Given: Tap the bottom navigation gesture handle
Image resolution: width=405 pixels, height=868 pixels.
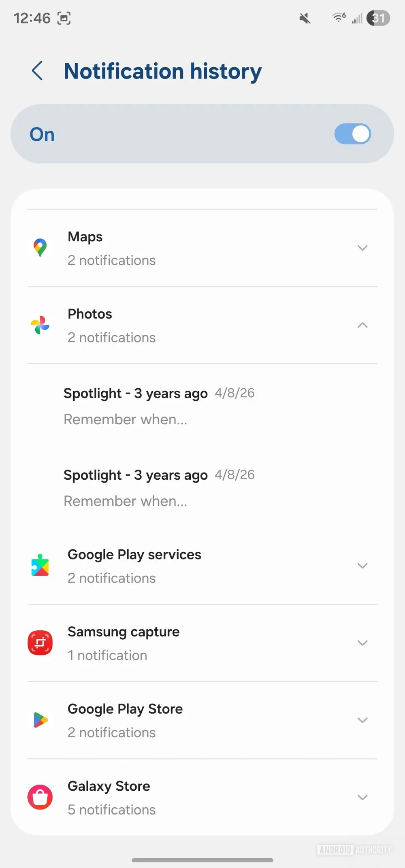Looking at the screenshot, I should point(202,860).
